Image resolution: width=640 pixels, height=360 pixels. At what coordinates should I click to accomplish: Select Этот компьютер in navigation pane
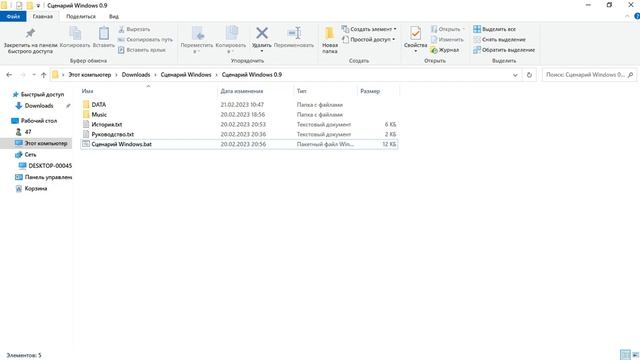(x=41, y=143)
